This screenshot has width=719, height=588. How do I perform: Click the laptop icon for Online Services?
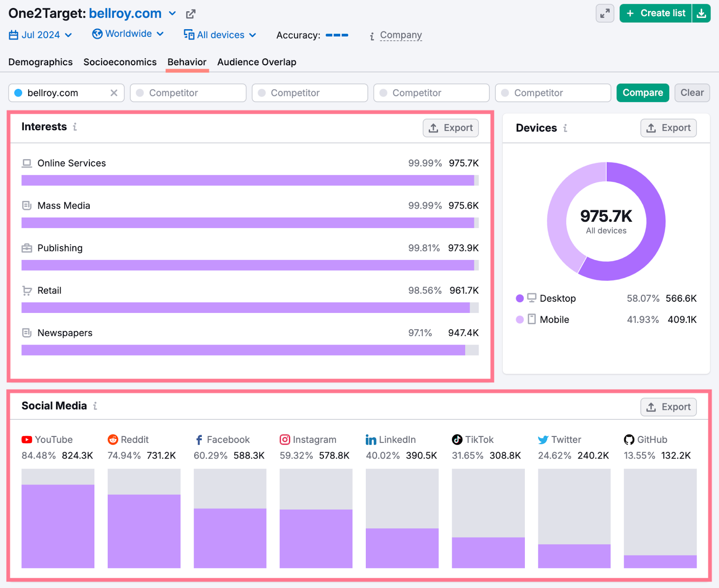coord(27,163)
